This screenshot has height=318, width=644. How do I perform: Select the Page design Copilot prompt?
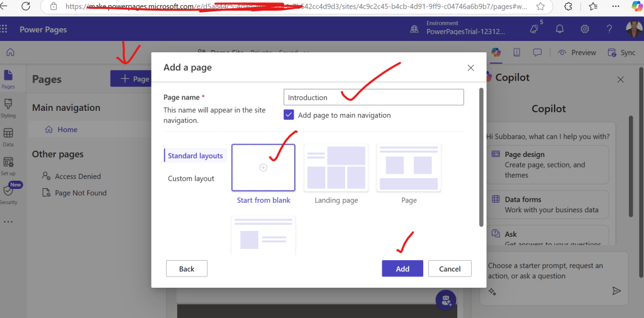(x=547, y=164)
